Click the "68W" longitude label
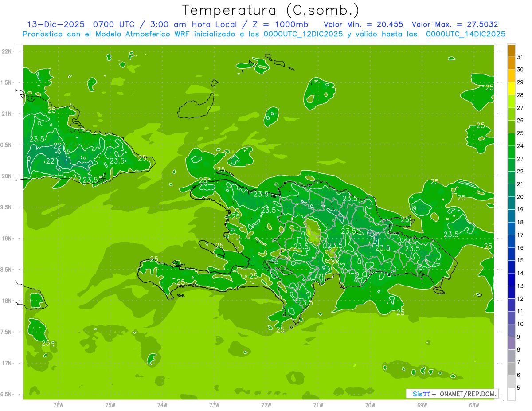This screenshot has height=411, width=532. pos(474,405)
